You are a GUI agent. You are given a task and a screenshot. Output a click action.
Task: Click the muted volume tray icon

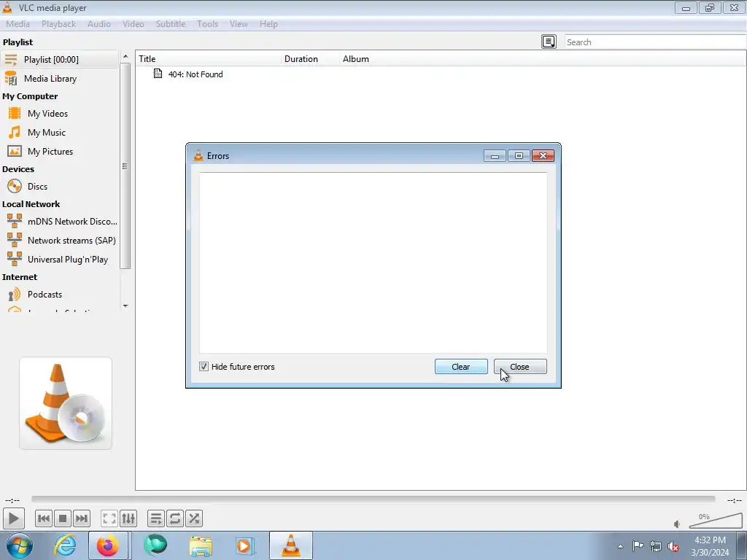(x=673, y=546)
